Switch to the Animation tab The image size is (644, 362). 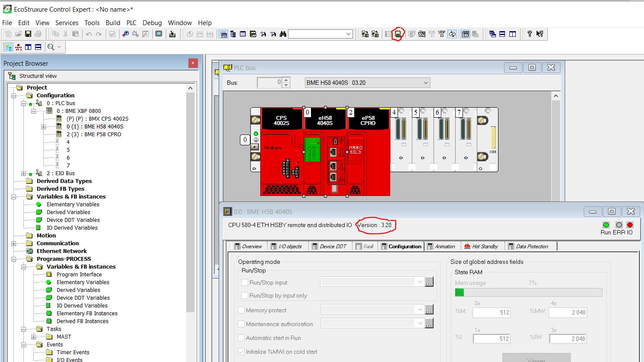[441, 247]
